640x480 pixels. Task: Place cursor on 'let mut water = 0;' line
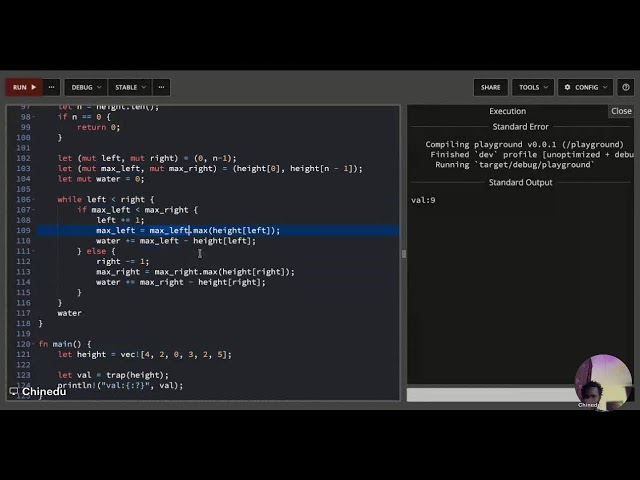101,179
